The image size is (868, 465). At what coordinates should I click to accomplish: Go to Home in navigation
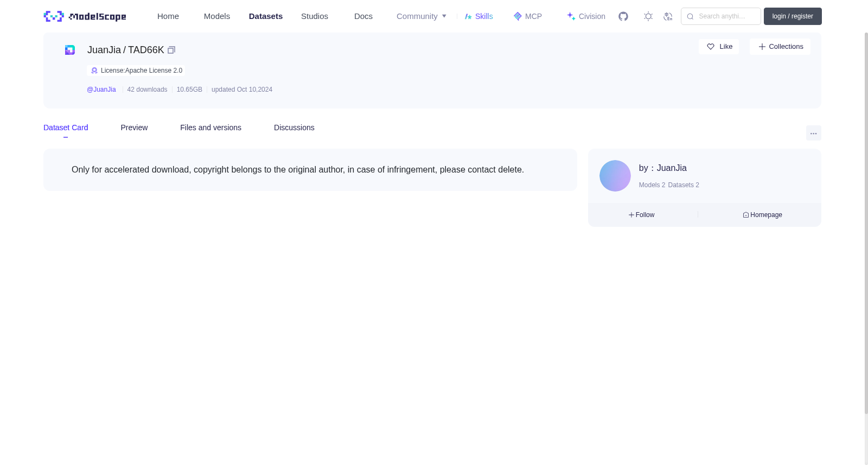pyautogui.click(x=168, y=16)
